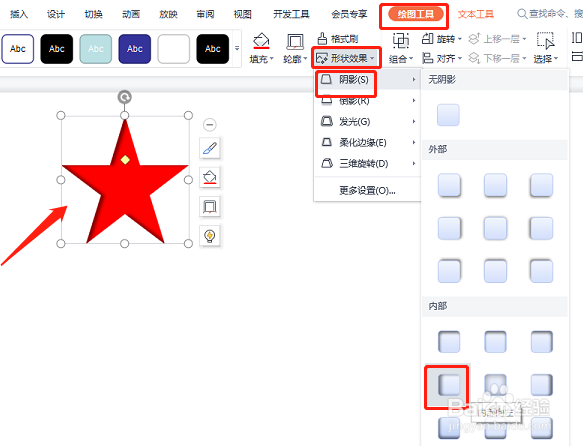
Task: Open the 设计 ribbon tab
Action: pos(56,14)
